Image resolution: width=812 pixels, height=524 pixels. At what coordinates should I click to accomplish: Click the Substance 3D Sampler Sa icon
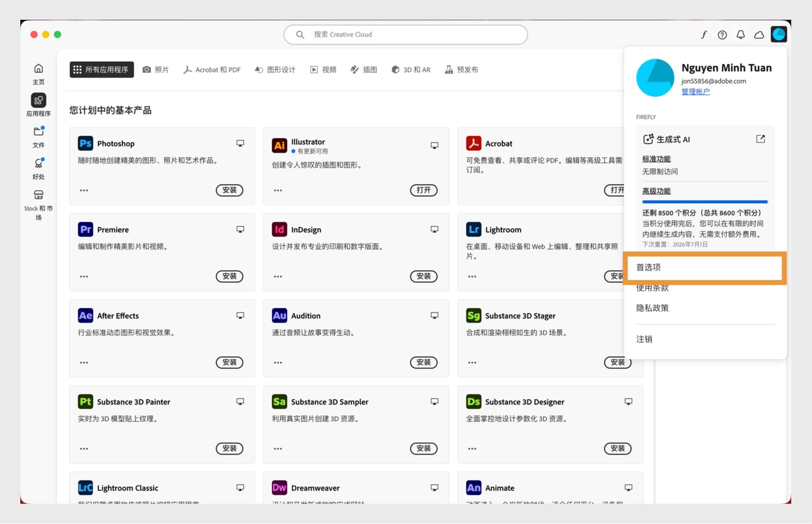tap(279, 402)
